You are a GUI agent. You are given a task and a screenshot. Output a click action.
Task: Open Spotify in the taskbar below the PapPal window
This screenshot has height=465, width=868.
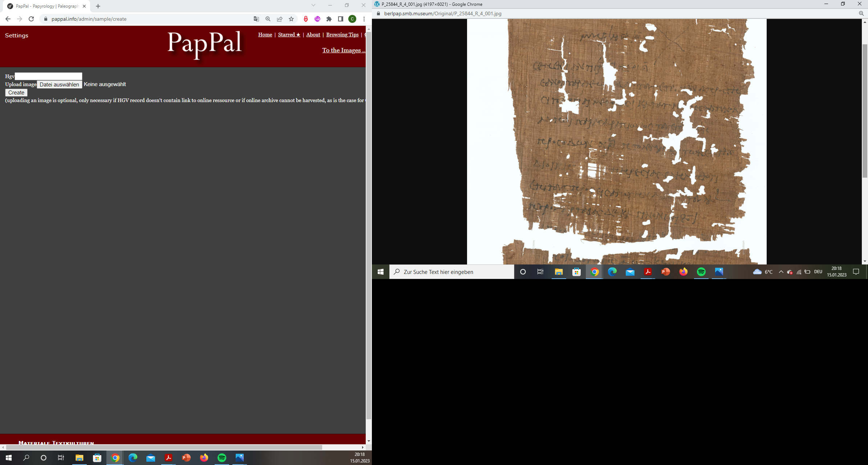(222, 458)
